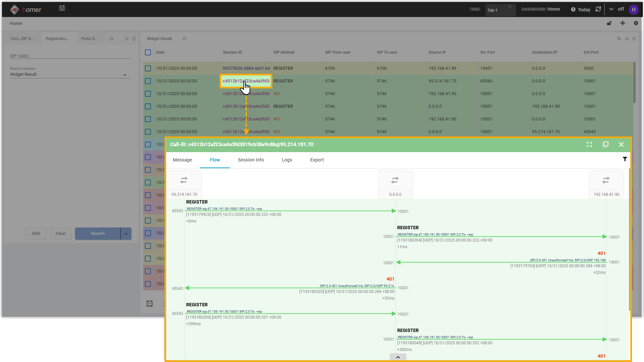Check the first REGISTER row for user 6700

[148, 68]
